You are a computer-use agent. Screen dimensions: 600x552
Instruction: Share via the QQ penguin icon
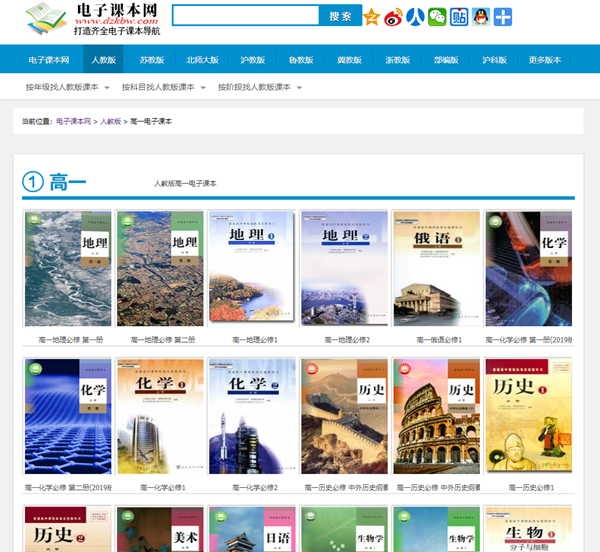coord(481,17)
